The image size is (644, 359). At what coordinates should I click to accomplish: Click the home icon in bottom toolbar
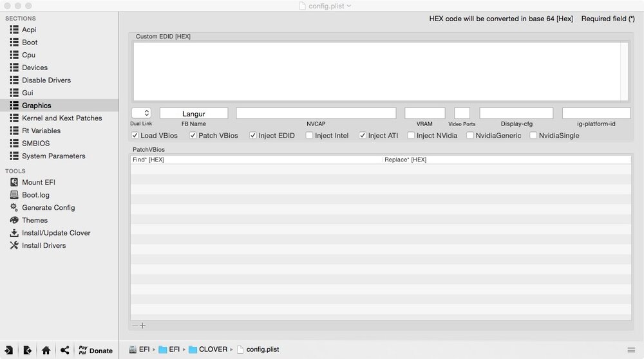coord(46,350)
